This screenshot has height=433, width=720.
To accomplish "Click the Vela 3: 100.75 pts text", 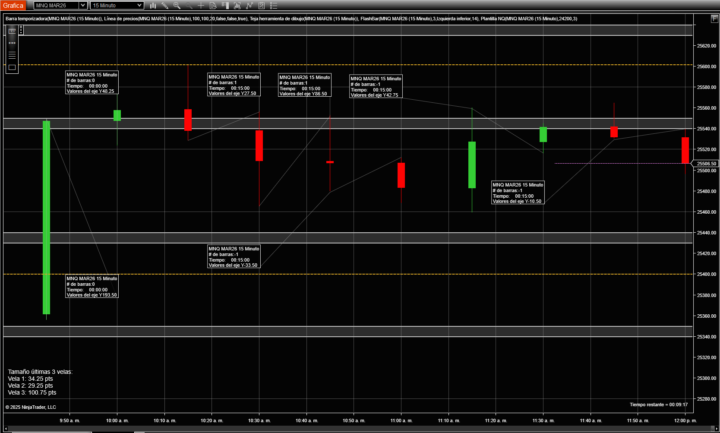I will coord(32,393).
